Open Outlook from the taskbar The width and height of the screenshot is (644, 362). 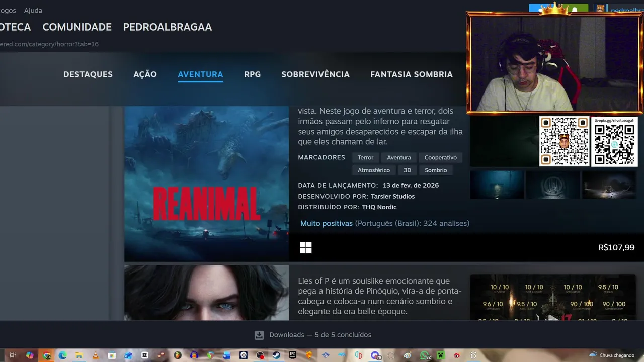tap(128, 355)
